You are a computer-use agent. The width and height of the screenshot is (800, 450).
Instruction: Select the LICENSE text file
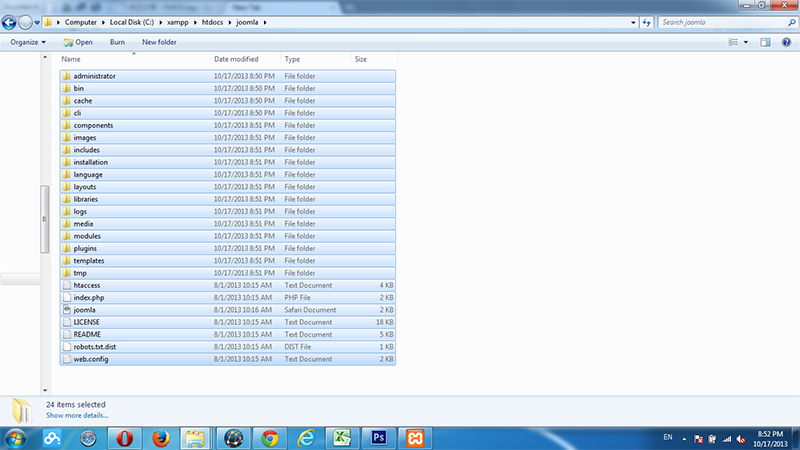pyautogui.click(x=228, y=322)
